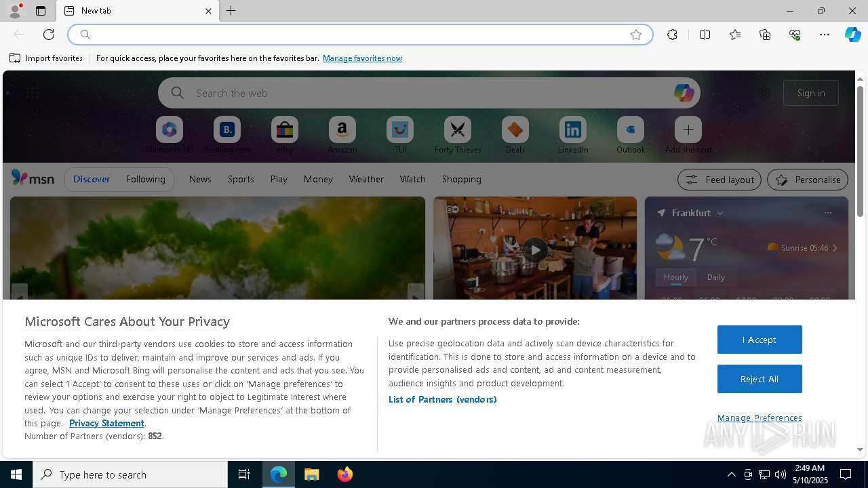Open the News menu item
The width and height of the screenshot is (868, 488).
tap(200, 179)
